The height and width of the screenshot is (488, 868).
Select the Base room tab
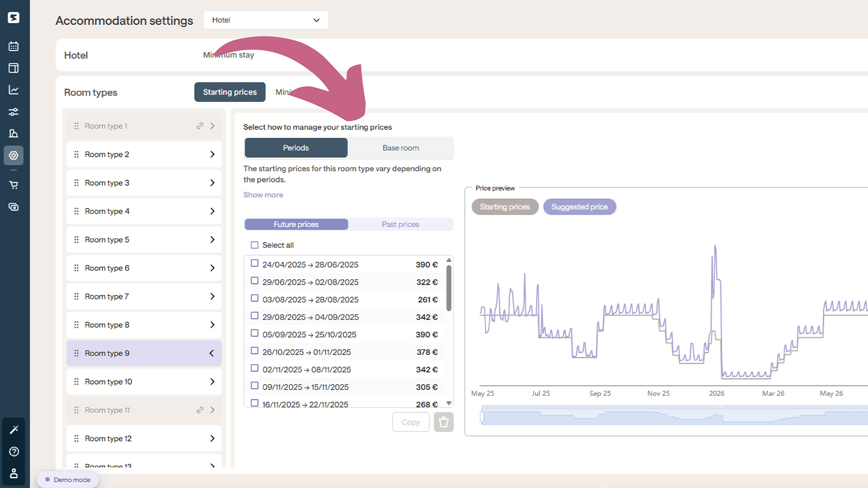(401, 148)
